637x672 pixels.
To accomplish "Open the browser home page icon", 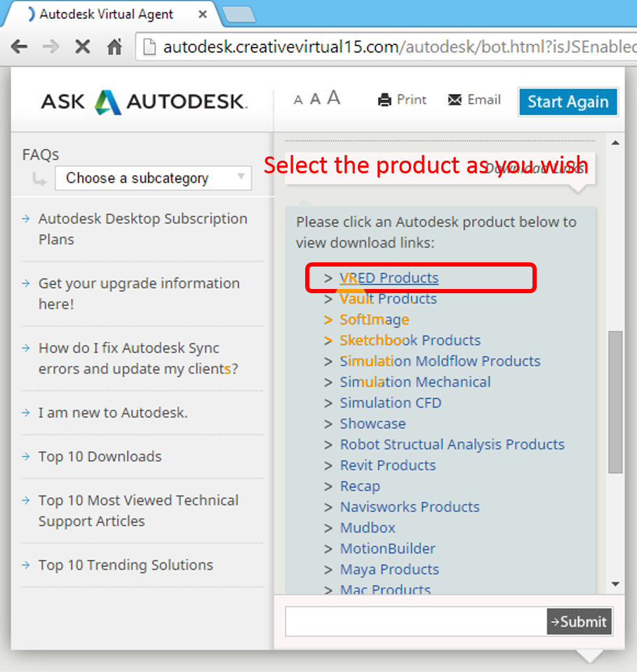I will point(114,47).
